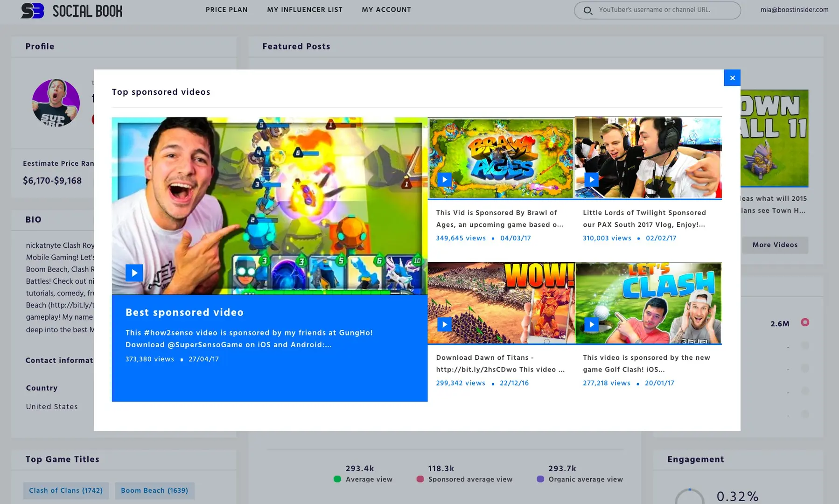Screen dimensions: 839x504
Task: Open the large best sponsored video thumbnail
Action: click(270, 206)
